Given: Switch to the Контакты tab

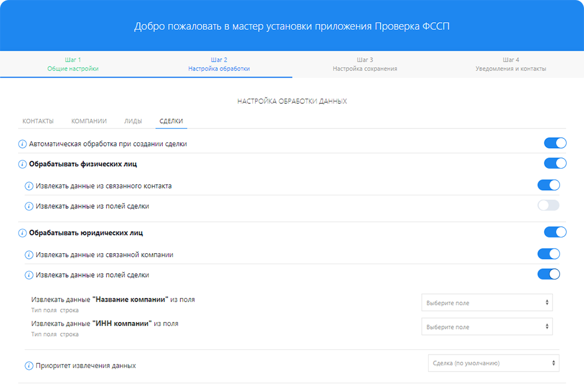Looking at the screenshot, I should click(38, 121).
